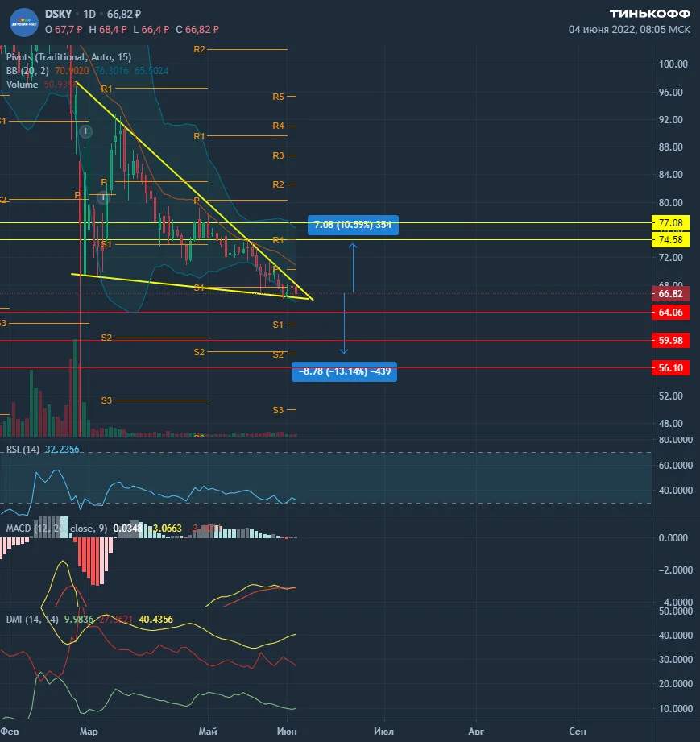This screenshot has width=700, height=742.
Task: Click the red 59.98 support level tag
Action: pyautogui.click(x=671, y=340)
